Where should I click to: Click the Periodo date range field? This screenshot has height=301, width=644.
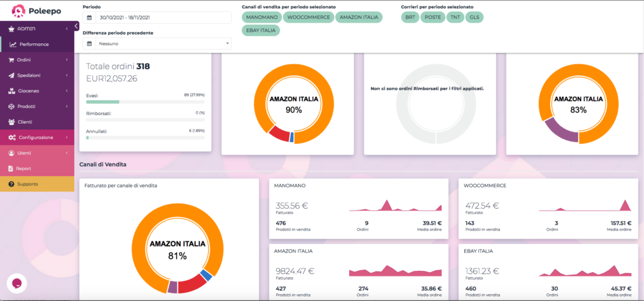pos(163,18)
